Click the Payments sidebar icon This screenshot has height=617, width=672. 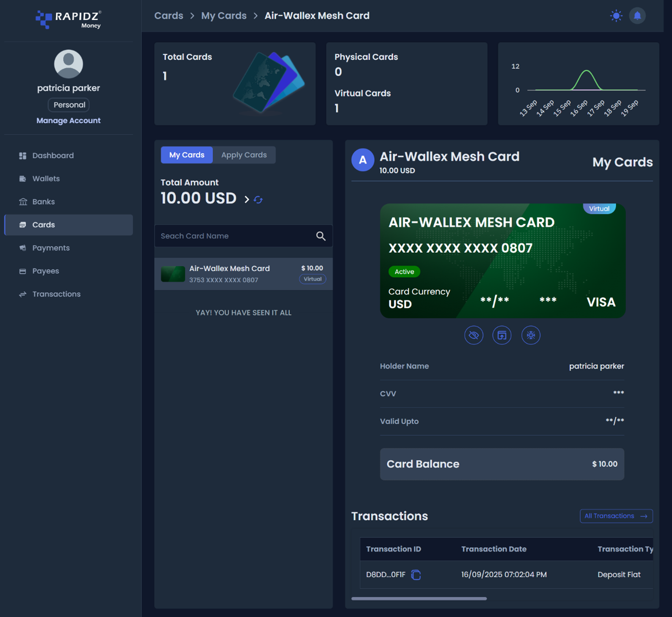(x=22, y=248)
